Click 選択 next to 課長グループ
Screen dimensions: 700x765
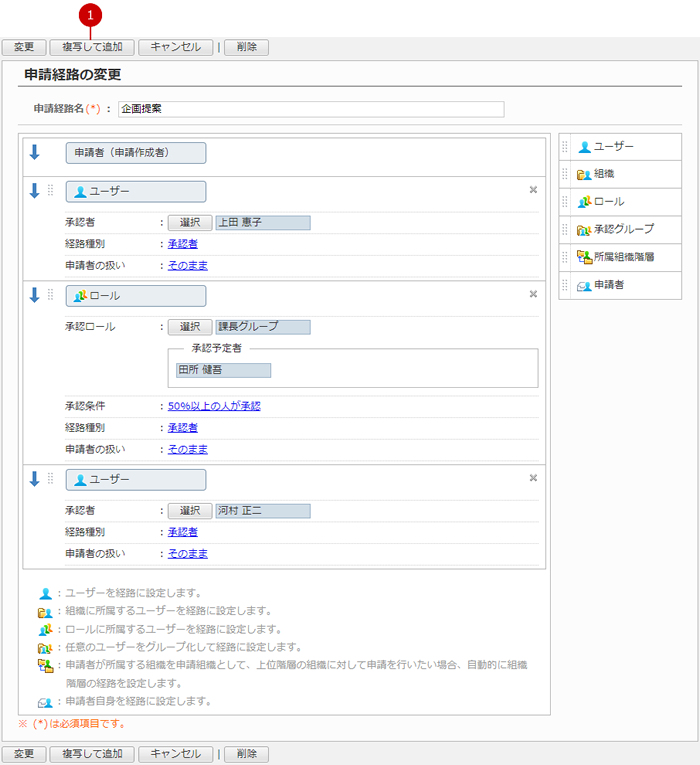pos(190,327)
